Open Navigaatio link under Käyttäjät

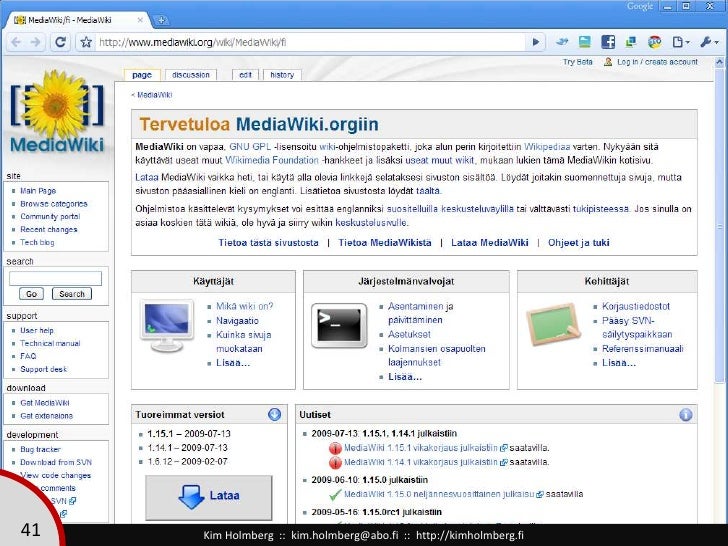click(x=237, y=321)
